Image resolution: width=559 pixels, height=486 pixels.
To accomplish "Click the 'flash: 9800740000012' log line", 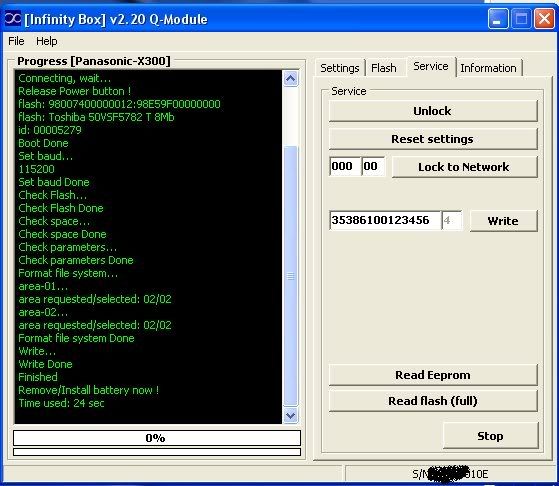I will click(119, 104).
